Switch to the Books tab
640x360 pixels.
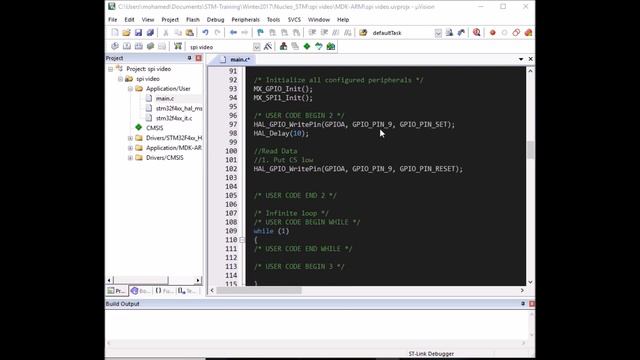pos(140,291)
